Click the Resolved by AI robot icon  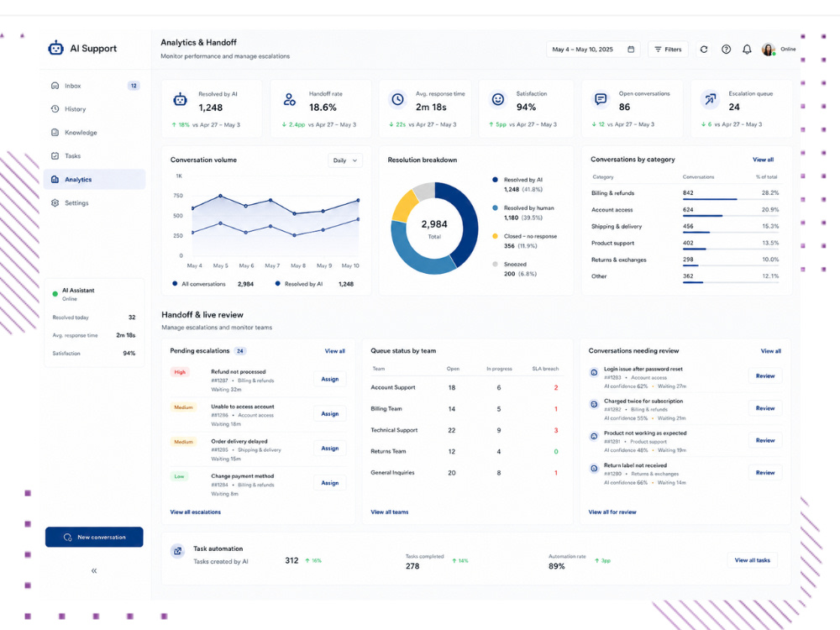pyautogui.click(x=180, y=99)
